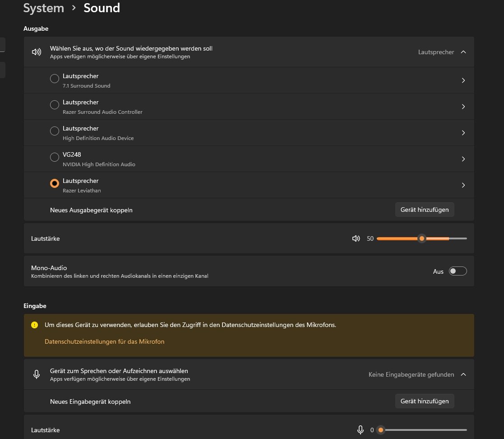Viewport: 504px width, 439px height.
Task: Click the speaker icon in the output header
Action: 37,52
